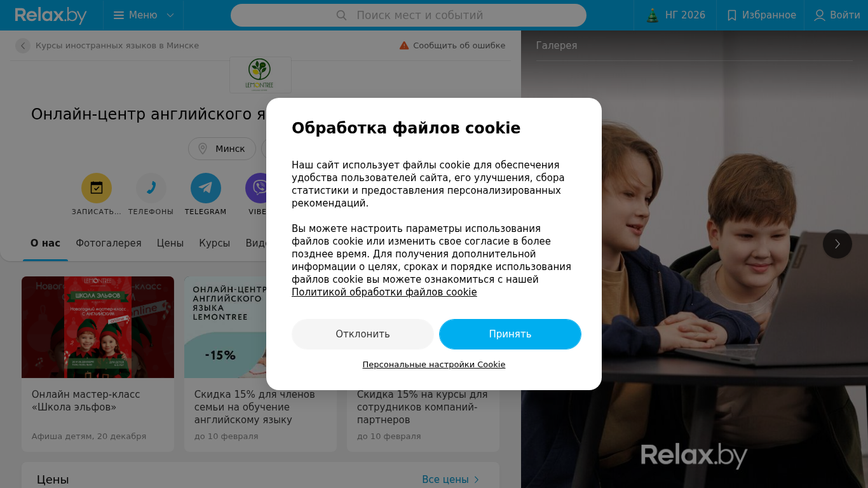Select the Минск location chip
The image size is (868, 488).
(x=222, y=149)
